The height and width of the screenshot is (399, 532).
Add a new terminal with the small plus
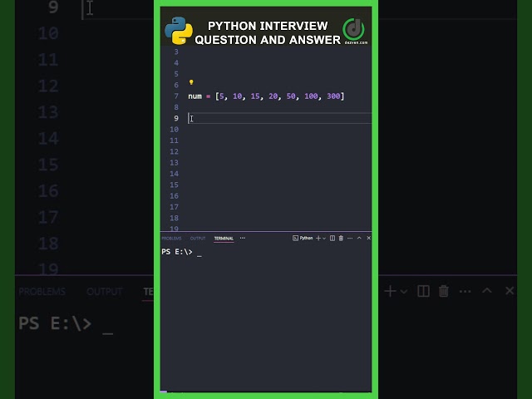[318, 239]
